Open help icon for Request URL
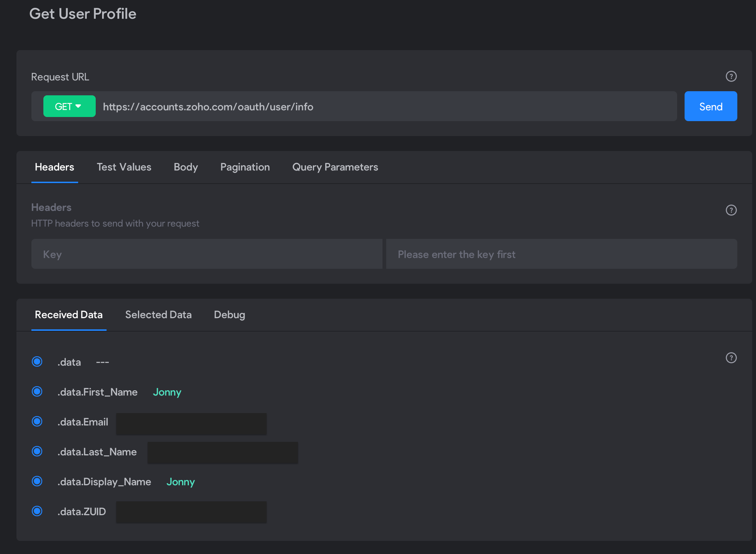The image size is (756, 554). tap(731, 76)
